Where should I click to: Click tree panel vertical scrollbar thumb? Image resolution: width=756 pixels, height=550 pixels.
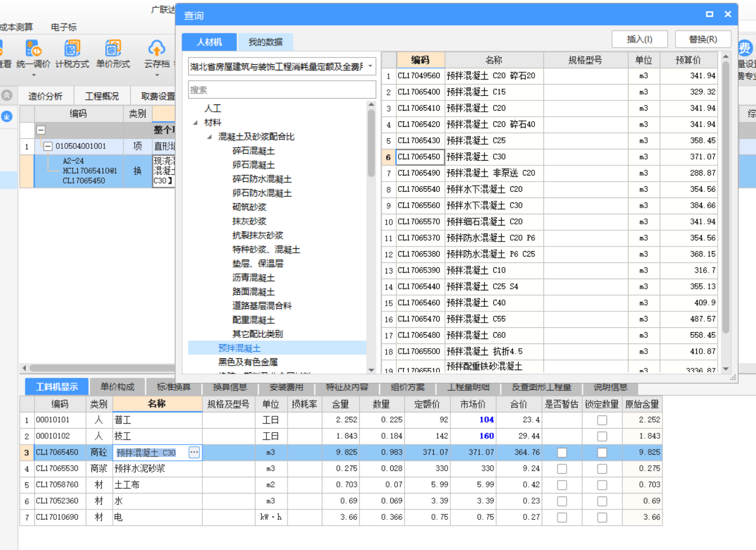click(371, 143)
